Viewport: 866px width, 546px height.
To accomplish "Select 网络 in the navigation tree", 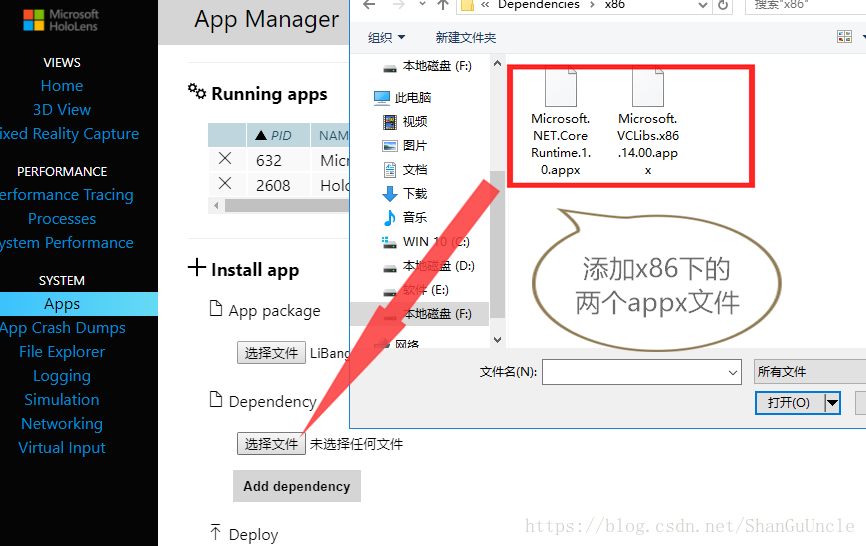I will (x=398, y=343).
